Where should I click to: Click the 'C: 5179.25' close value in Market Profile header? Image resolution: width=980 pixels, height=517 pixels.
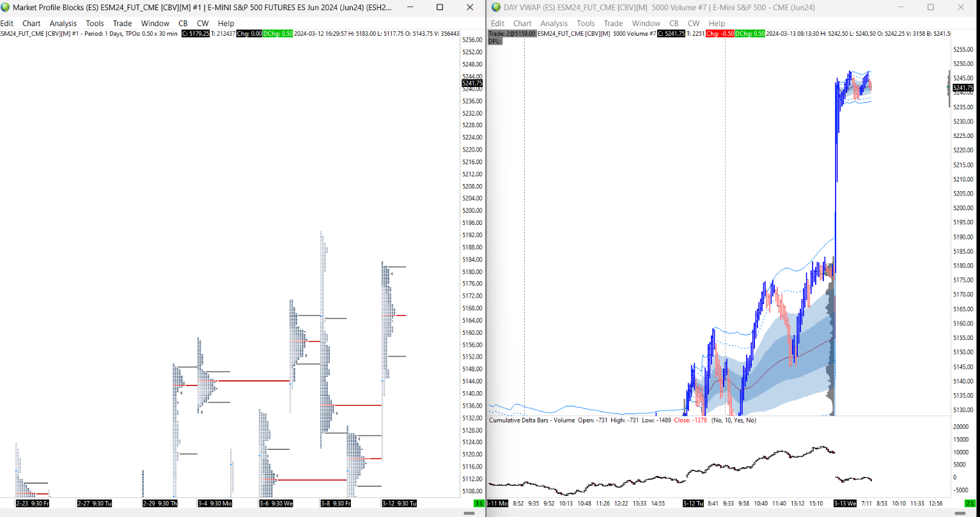196,33
